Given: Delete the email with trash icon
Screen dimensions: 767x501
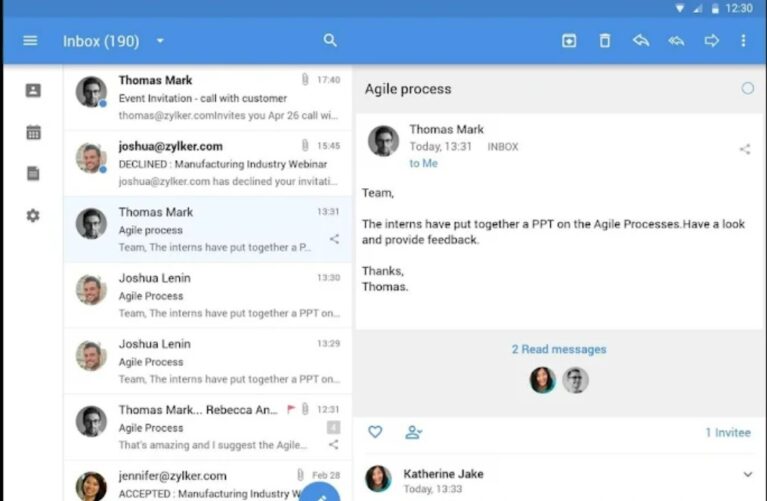Looking at the screenshot, I should click(x=605, y=41).
